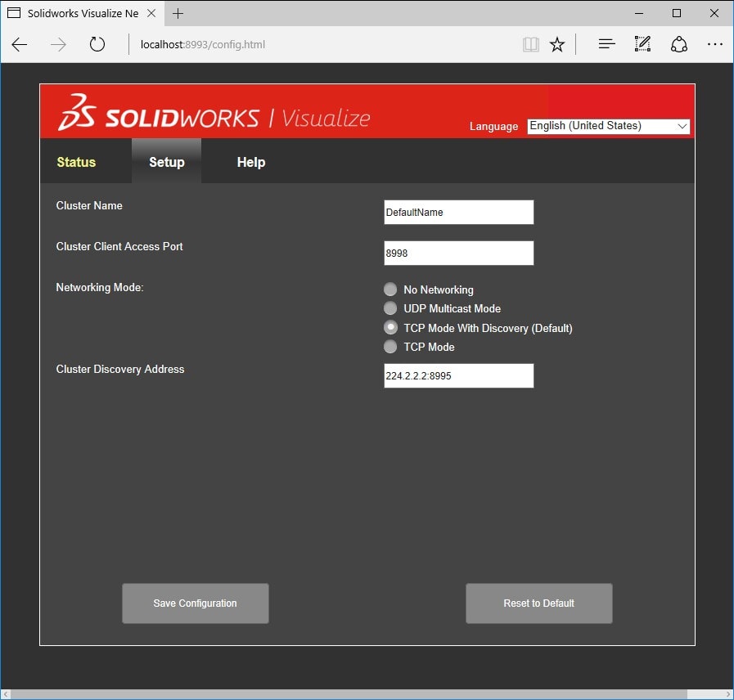The height and width of the screenshot is (700, 734).
Task: Click the Reset to Default button
Action: [538, 604]
